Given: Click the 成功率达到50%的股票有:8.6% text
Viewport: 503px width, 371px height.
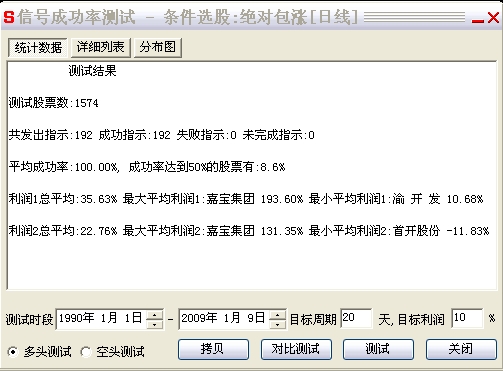Looking at the screenshot, I should [x=207, y=167].
